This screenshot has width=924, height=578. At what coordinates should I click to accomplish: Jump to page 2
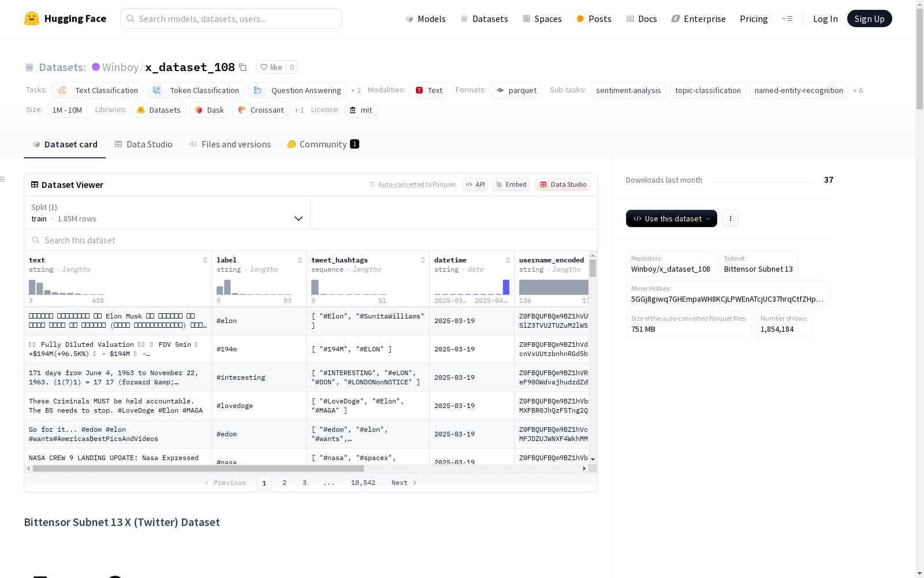(284, 483)
